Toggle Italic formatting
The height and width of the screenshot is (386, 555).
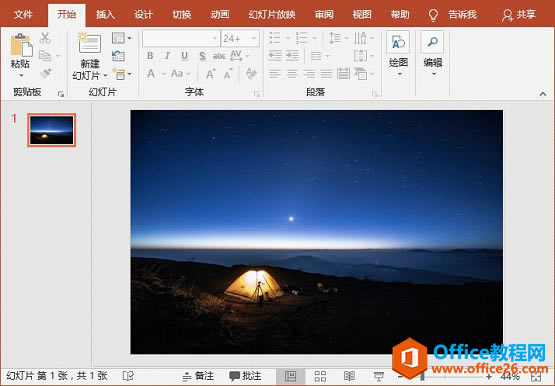coord(167,56)
